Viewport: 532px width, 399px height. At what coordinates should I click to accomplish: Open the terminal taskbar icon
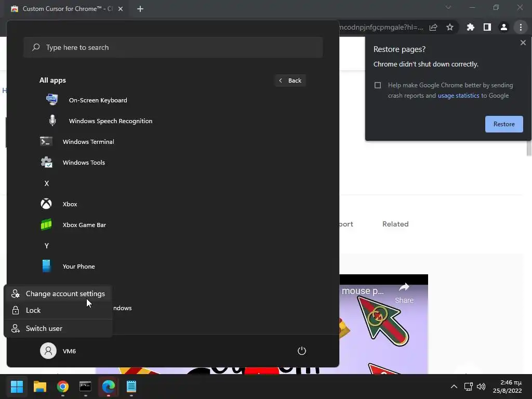(x=85, y=387)
